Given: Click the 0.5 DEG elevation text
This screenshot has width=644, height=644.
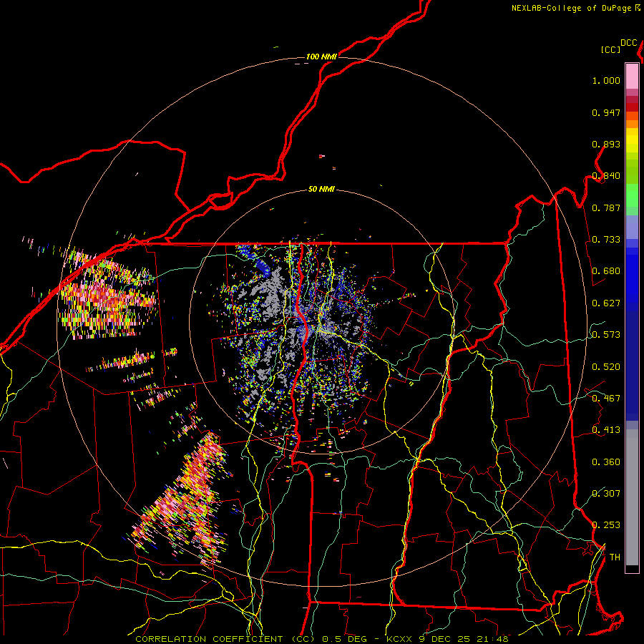Looking at the screenshot, I should pyautogui.click(x=344, y=639).
